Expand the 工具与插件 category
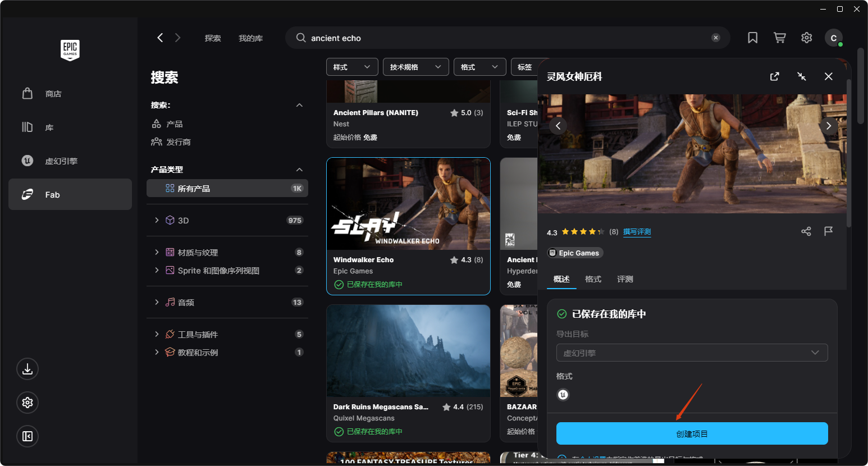The width and height of the screenshot is (868, 466). click(x=157, y=334)
